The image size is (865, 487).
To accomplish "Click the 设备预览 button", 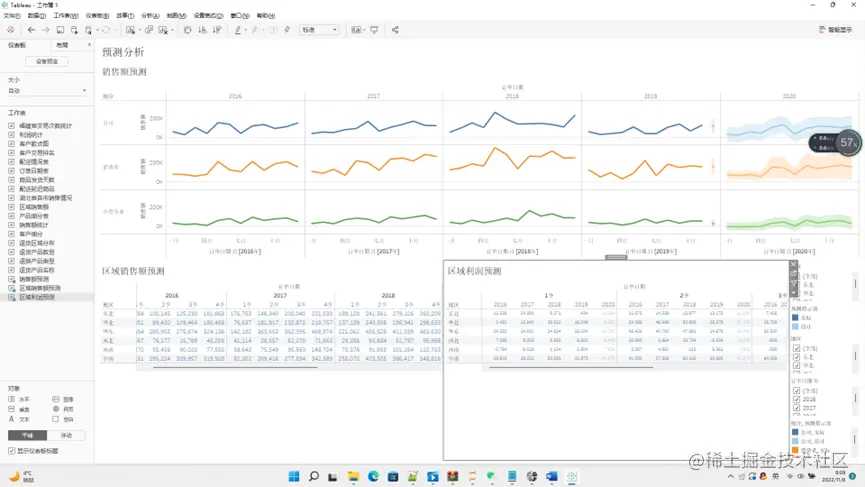I will 47,61.
